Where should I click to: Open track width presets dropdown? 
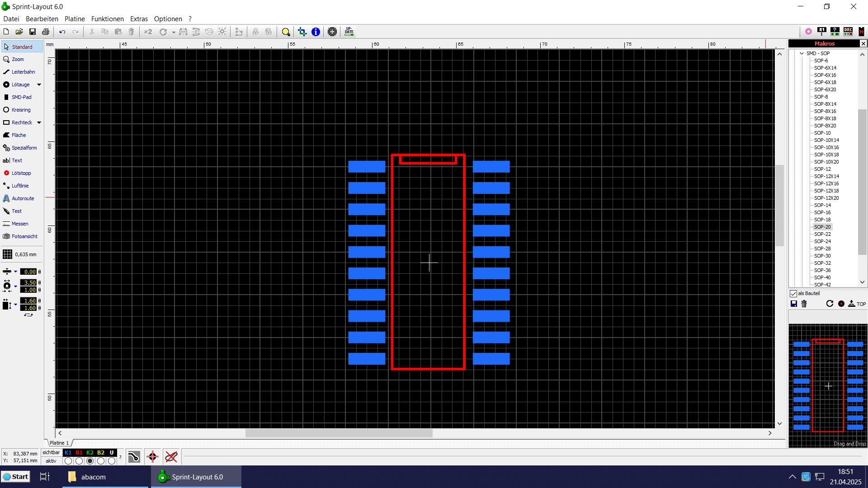click(15, 272)
